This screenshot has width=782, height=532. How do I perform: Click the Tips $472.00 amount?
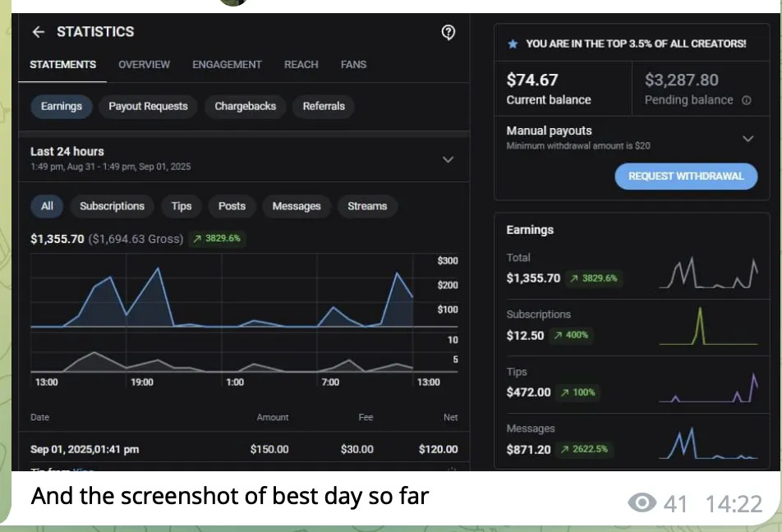point(529,392)
